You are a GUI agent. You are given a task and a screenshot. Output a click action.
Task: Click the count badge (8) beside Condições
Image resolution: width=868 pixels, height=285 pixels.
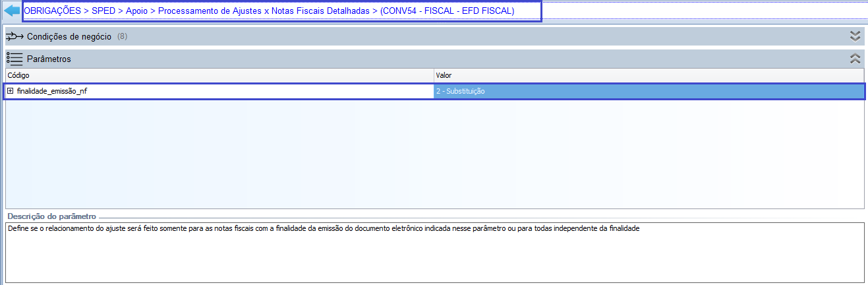click(x=122, y=36)
